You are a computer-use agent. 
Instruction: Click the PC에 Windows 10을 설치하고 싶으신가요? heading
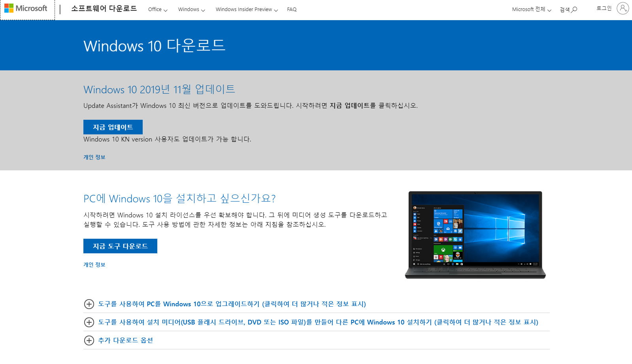179,198
